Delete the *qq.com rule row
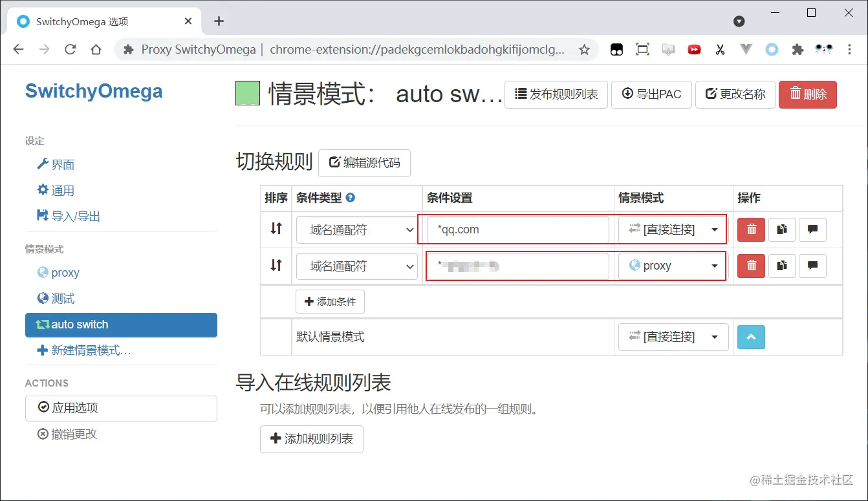This screenshot has height=501, width=868. coord(751,229)
